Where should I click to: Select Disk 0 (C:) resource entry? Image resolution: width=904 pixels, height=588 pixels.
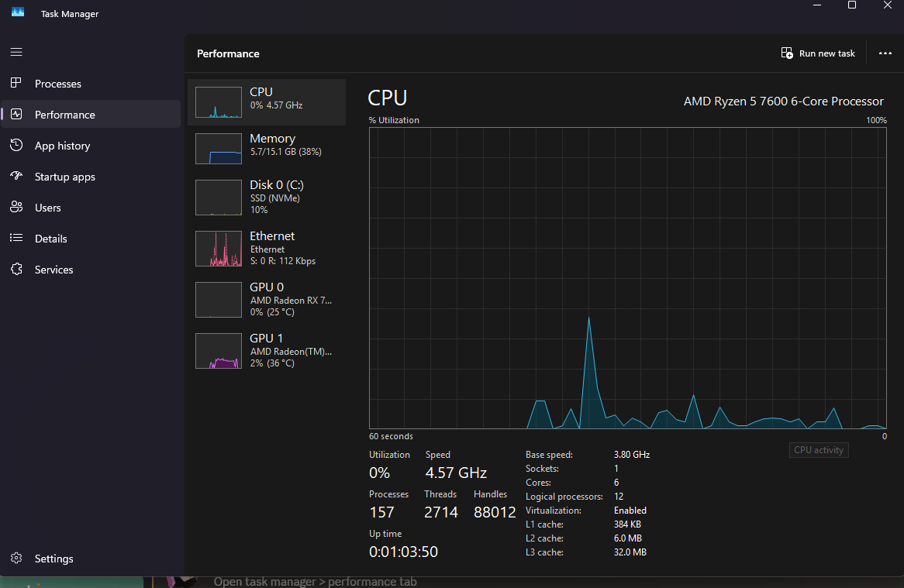(x=267, y=197)
